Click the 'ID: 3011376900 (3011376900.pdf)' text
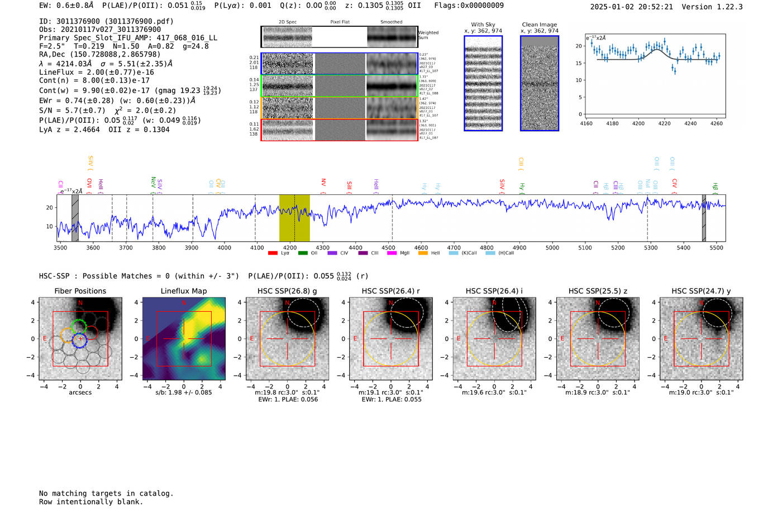Image resolution: width=782 pixels, height=532 pixels. [106, 21]
